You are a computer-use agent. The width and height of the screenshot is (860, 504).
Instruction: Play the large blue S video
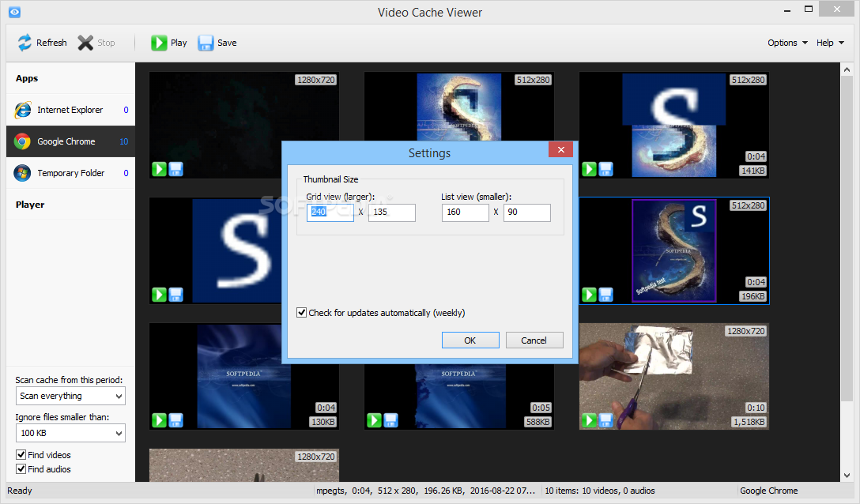point(159,295)
